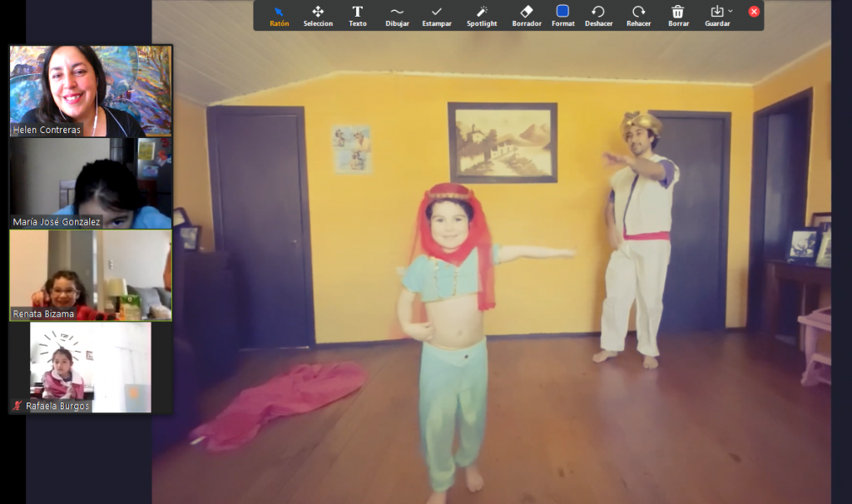Activate the Seleccion move tool
852x504 pixels.
point(318,15)
